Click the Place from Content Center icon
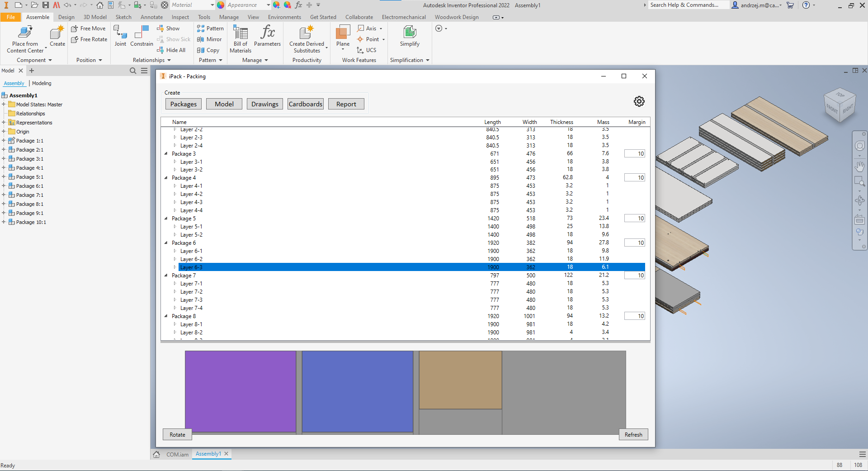 [x=25, y=33]
